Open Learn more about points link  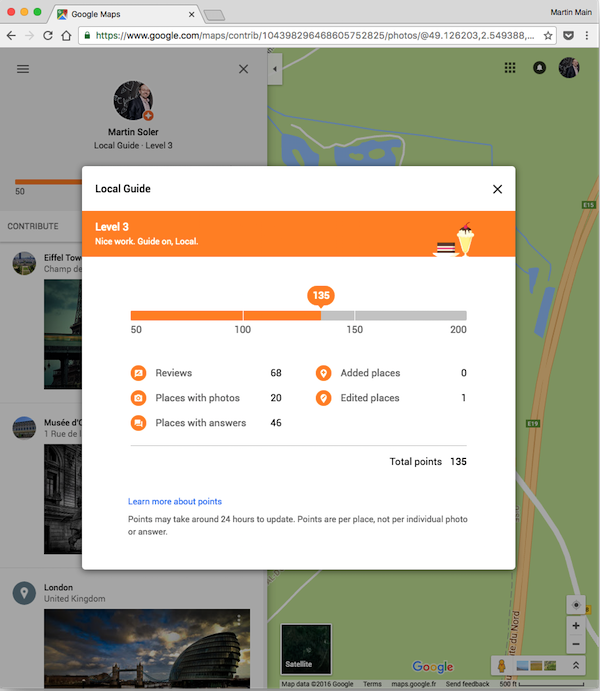pyautogui.click(x=174, y=502)
